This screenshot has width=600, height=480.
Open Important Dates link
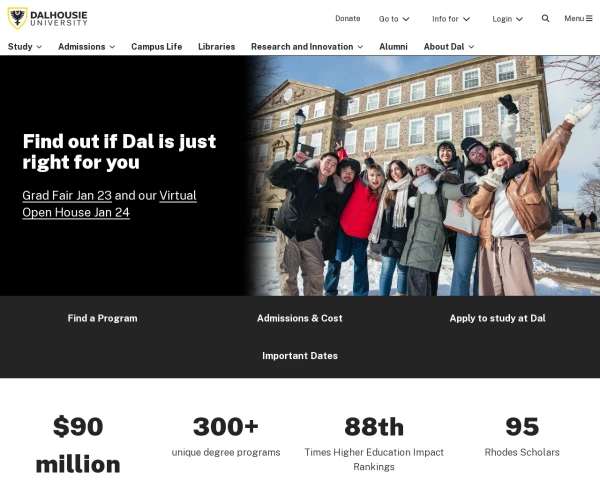[x=300, y=356]
